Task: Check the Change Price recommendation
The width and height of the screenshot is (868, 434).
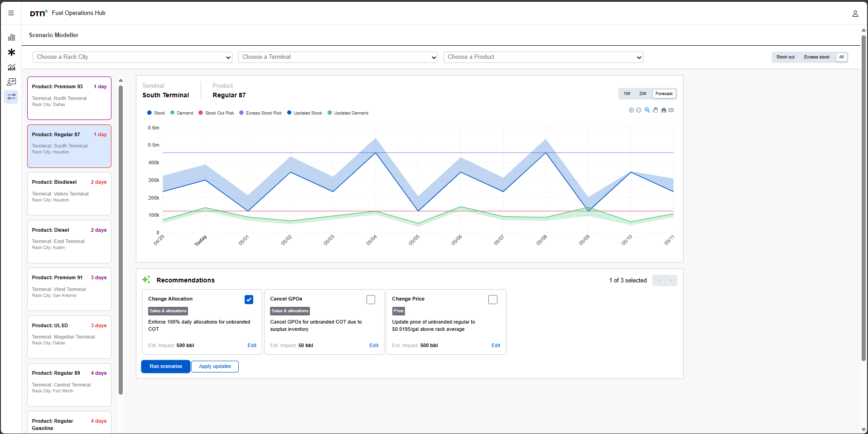Action: [493, 300]
